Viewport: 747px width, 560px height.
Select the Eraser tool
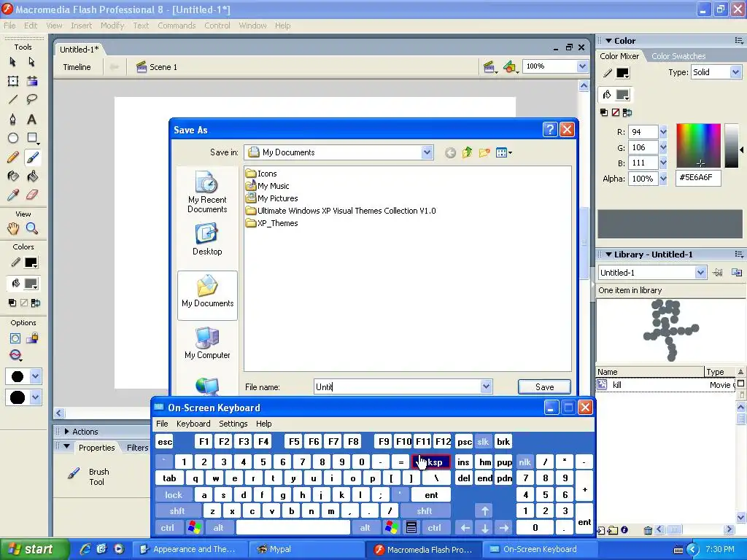(32, 195)
